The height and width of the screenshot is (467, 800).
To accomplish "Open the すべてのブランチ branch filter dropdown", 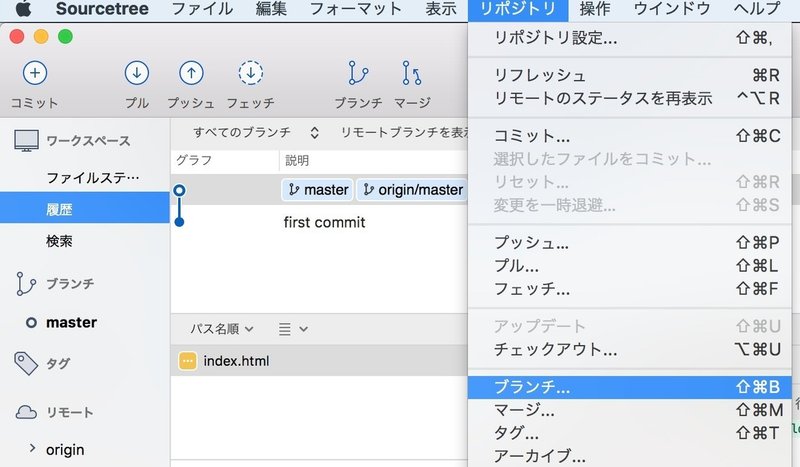I will tap(256, 133).
